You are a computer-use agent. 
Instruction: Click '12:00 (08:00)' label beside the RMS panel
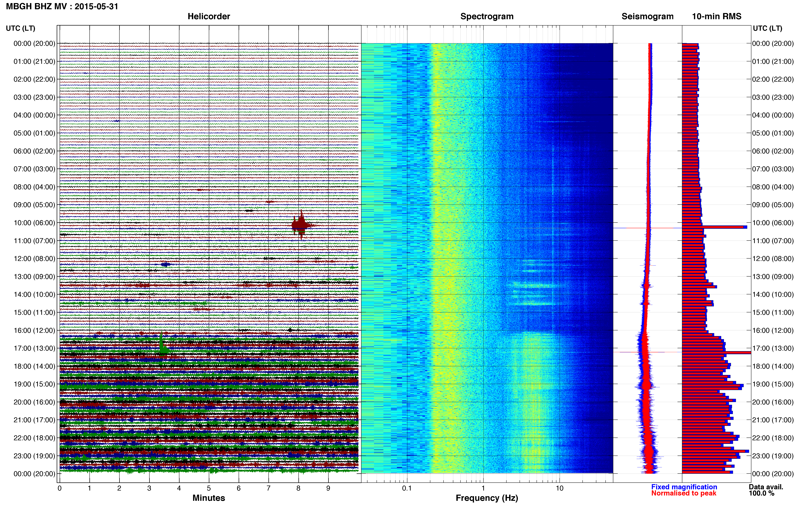click(773, 259)
